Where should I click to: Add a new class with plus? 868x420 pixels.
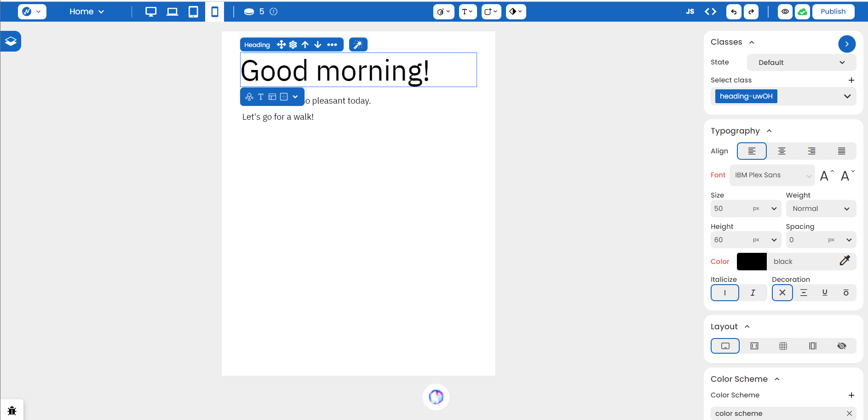851,80
